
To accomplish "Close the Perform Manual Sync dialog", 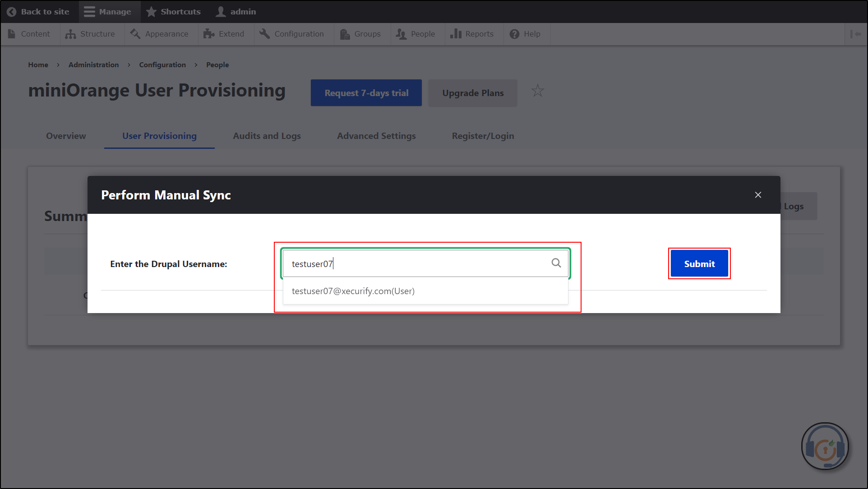I will 757,195.
